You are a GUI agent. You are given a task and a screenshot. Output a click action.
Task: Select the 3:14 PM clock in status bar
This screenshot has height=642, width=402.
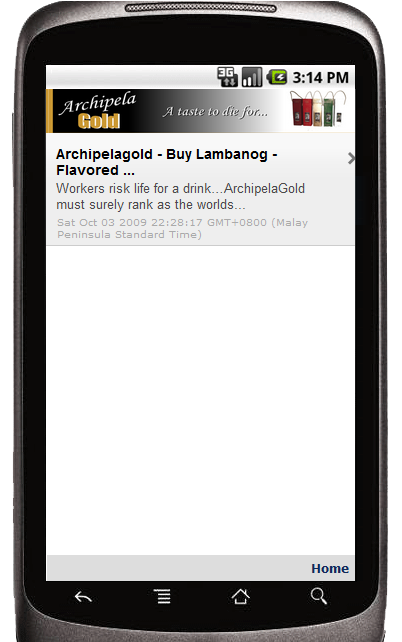click(x=321, y=77)
